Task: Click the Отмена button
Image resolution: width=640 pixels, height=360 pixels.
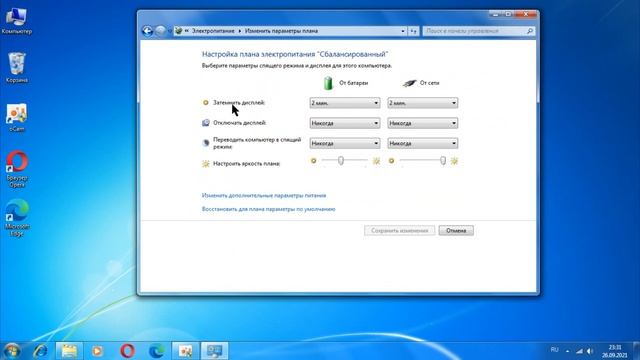Action: coord(456,231)
